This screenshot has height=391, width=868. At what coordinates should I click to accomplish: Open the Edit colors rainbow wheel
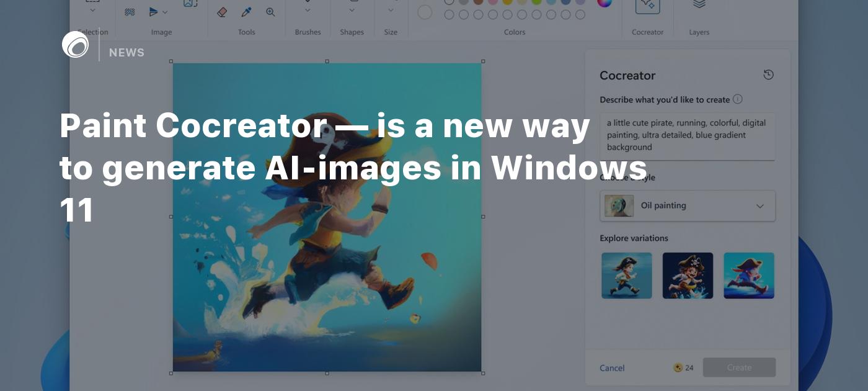coord(604,2)
